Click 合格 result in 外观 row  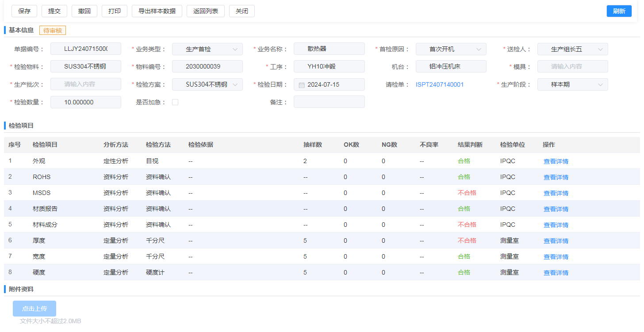click(464, 161)
